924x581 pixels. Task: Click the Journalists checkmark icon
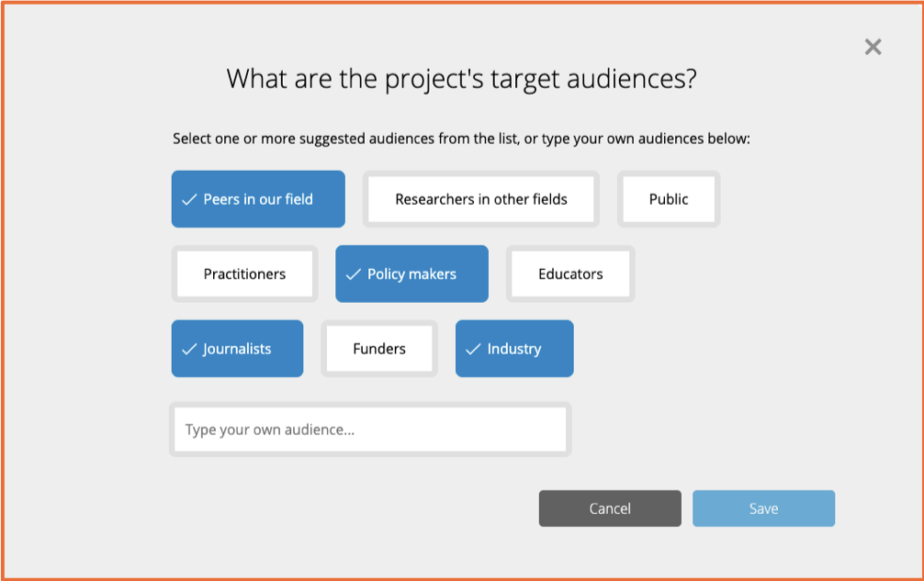189,350
